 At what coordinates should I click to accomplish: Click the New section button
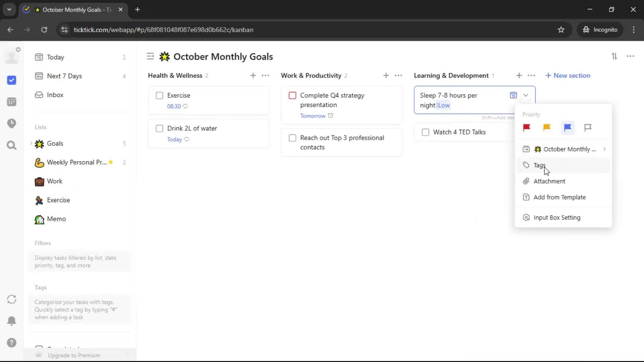[x=568, y=76]
